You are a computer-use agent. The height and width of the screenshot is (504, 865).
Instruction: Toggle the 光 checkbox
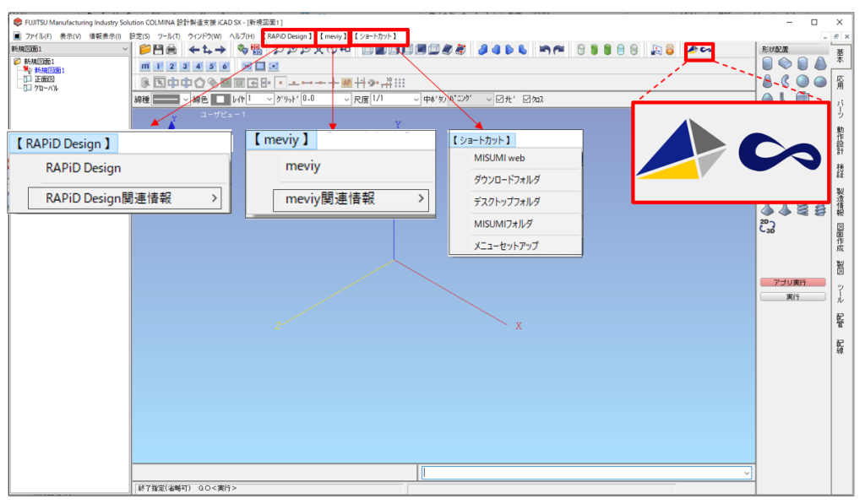500,100
